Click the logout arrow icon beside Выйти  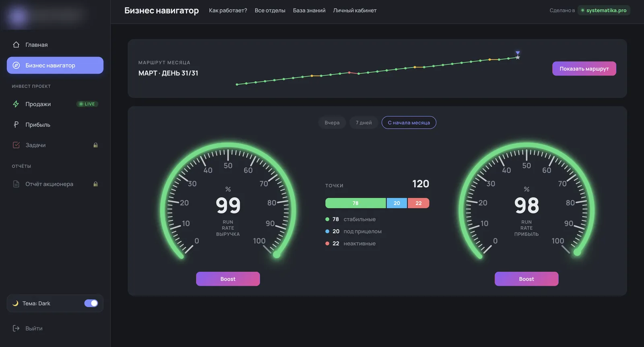pyautogui.click(x=16, y=328)
